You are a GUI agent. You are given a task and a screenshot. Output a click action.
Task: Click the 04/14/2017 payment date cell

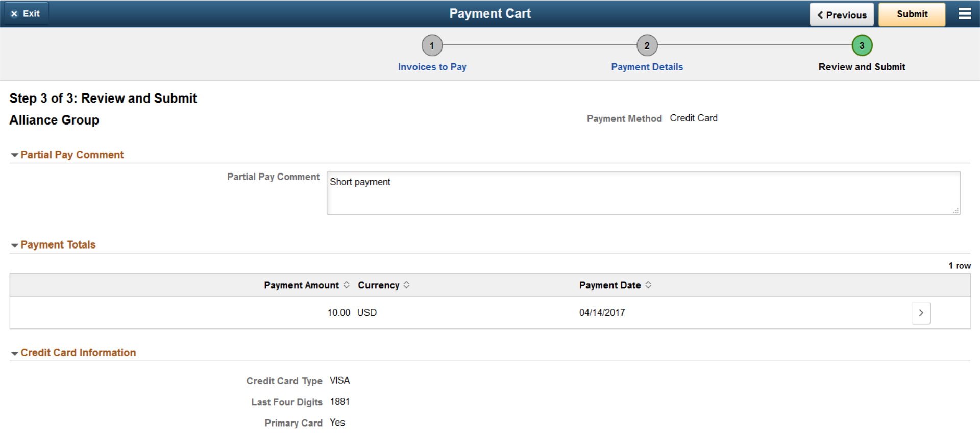602,313
